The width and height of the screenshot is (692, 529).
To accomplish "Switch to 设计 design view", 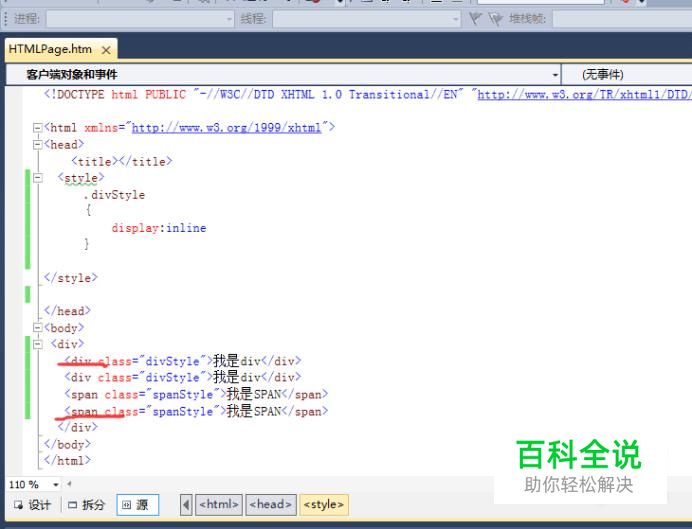I will click(x=33, y=505).
